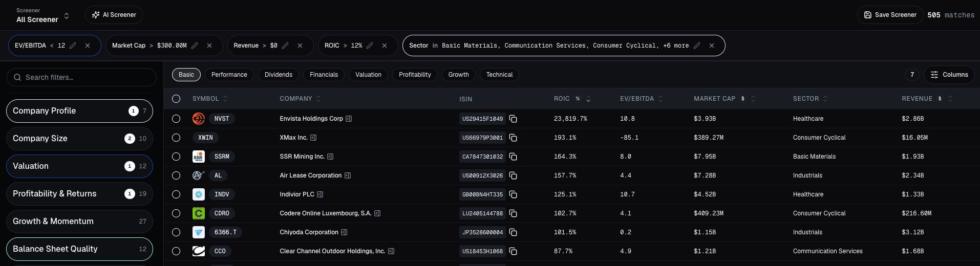This screenshot has width=980, height=266.
Task: Remove the Market Cap filter chip
Action: pos(209,46)
